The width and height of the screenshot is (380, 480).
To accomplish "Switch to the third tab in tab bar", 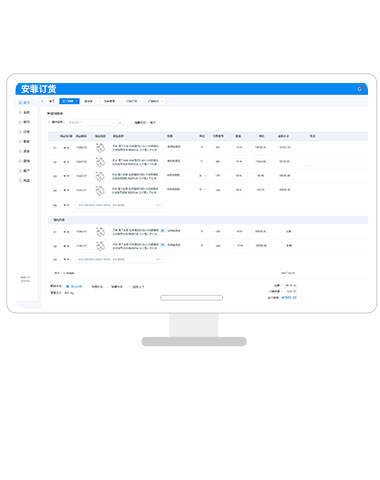I will 90,101.
